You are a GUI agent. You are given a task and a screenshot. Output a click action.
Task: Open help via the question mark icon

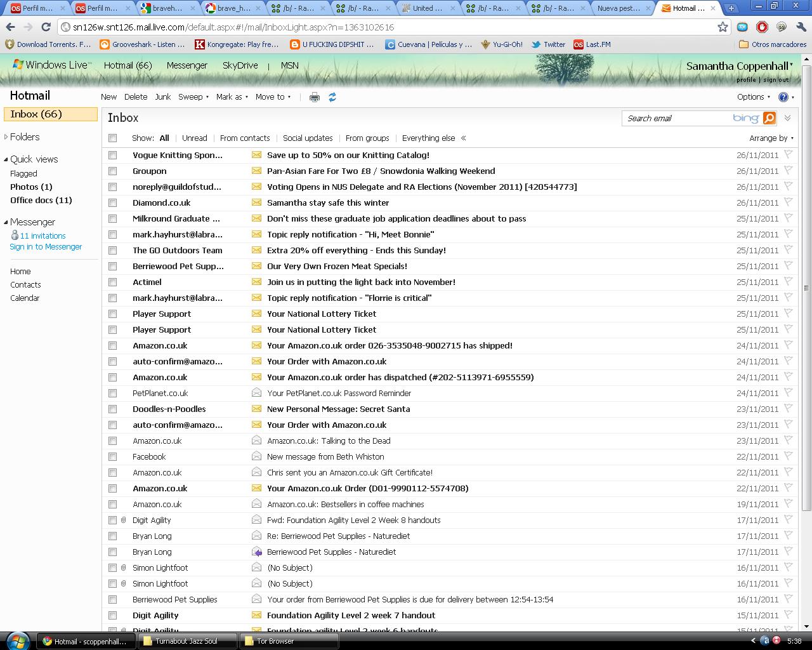tap(783, 97)
